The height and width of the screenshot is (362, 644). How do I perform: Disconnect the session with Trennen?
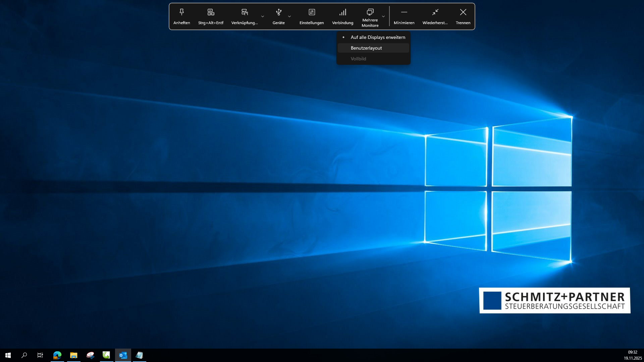(463, 16)
